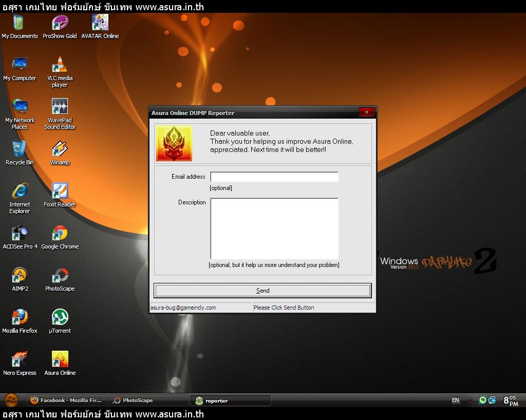Screen dimensions: 526x420
Task: Close the Asura Online DUMP Reporter dialog
Action: point(367,112)
